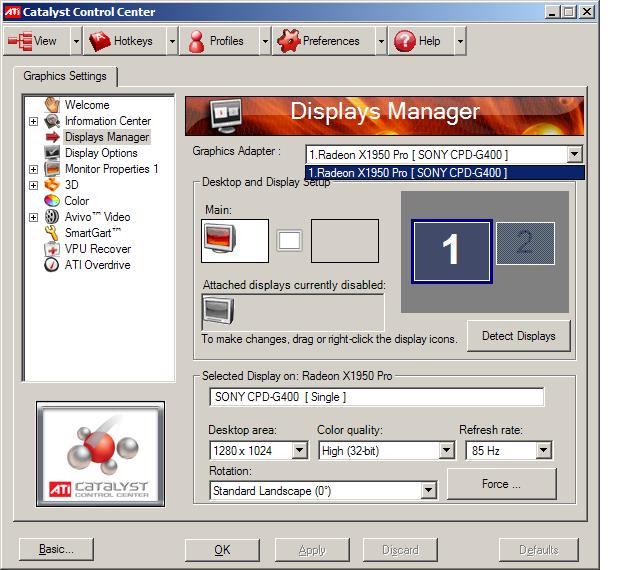Click the Detect Displays button
This screenshot has width=640, height=570.
tap(518, 336)
